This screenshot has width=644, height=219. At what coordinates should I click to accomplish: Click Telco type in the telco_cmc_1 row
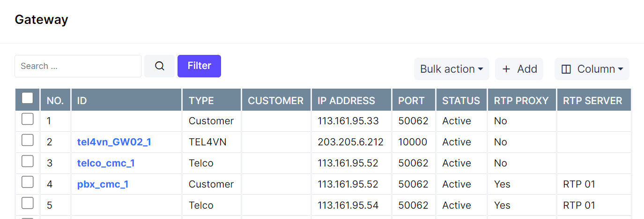click(x=201, y=163)
